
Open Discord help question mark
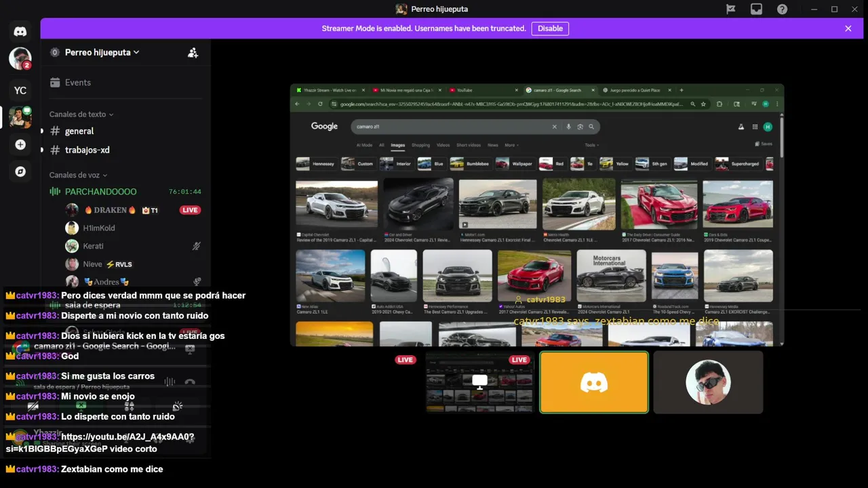782,9
